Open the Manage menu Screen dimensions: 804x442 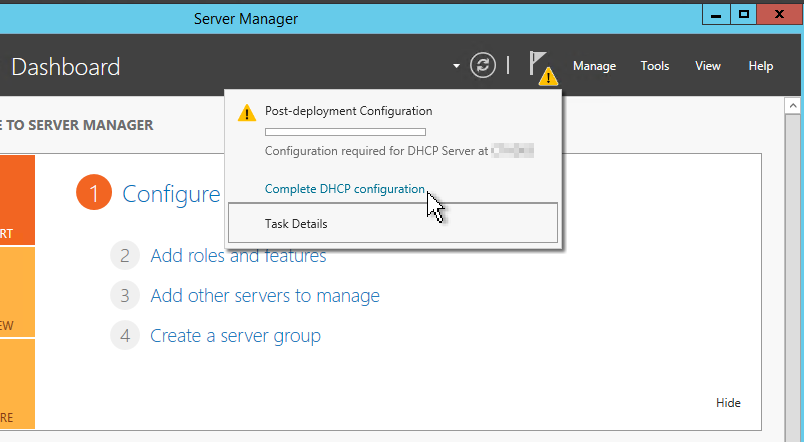tap(594, 66)
